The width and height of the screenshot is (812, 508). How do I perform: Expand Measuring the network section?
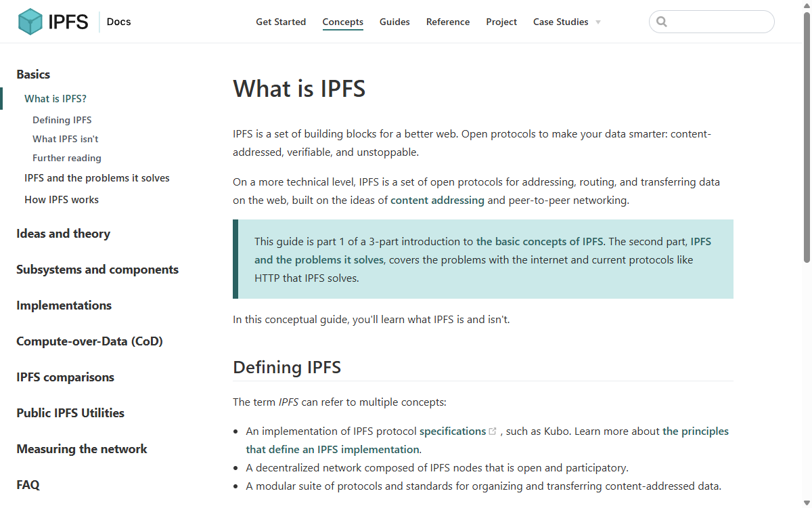[81, 449]
